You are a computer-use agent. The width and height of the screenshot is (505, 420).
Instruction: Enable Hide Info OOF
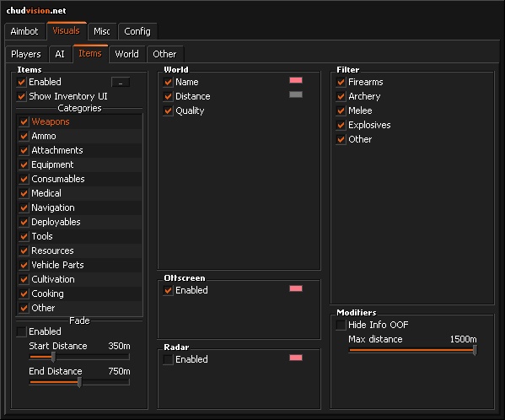(341, 325)
